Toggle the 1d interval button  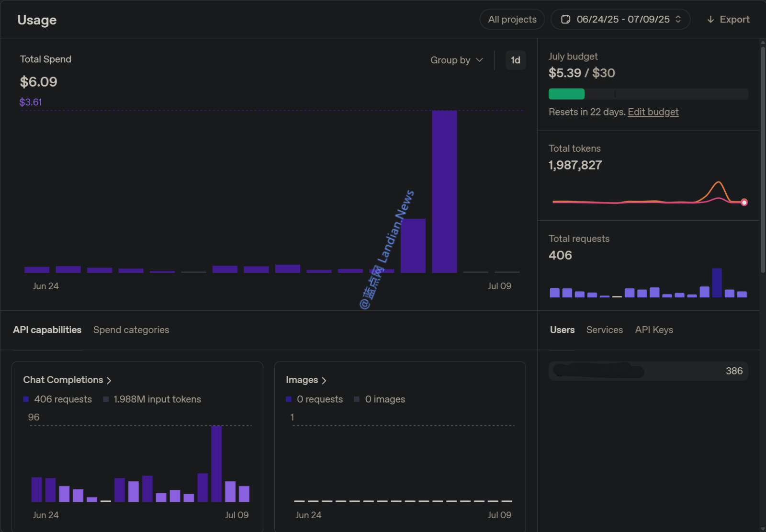click(x=515, y=60)
